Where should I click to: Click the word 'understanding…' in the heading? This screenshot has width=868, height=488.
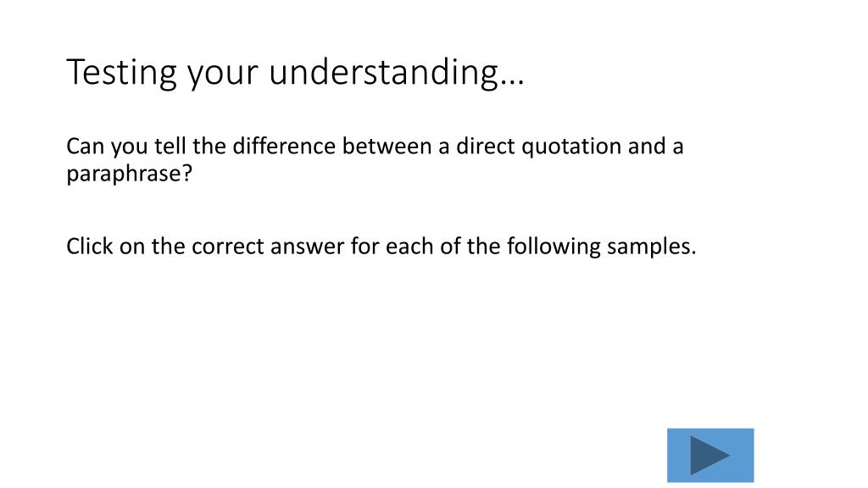(x=397, y=73)
